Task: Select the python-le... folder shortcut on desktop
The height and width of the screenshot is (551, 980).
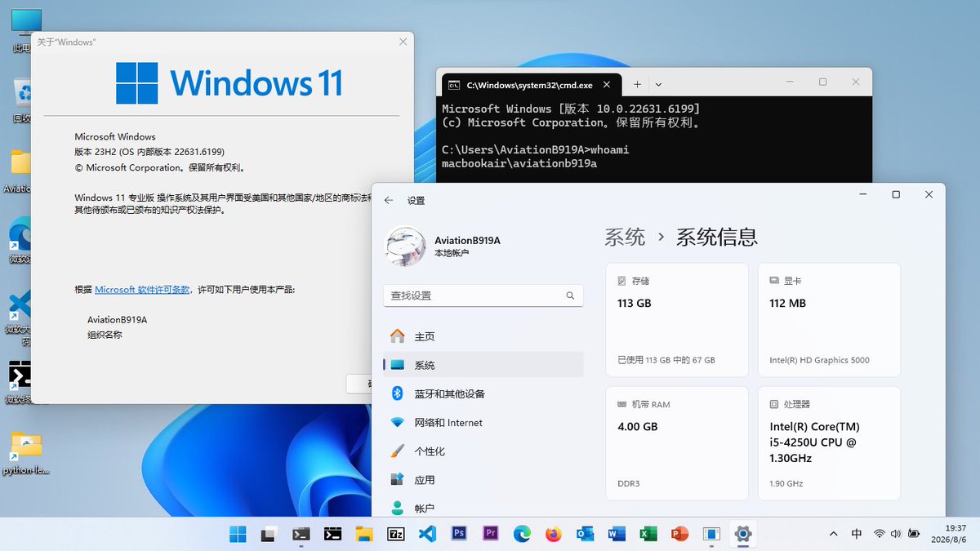Action: coord(26,454)
